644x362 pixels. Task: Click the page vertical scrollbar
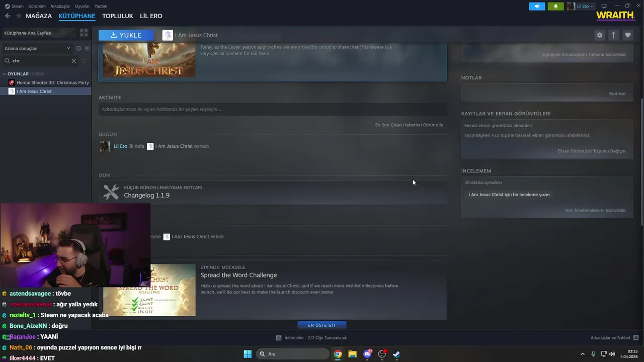click(641, 162)
